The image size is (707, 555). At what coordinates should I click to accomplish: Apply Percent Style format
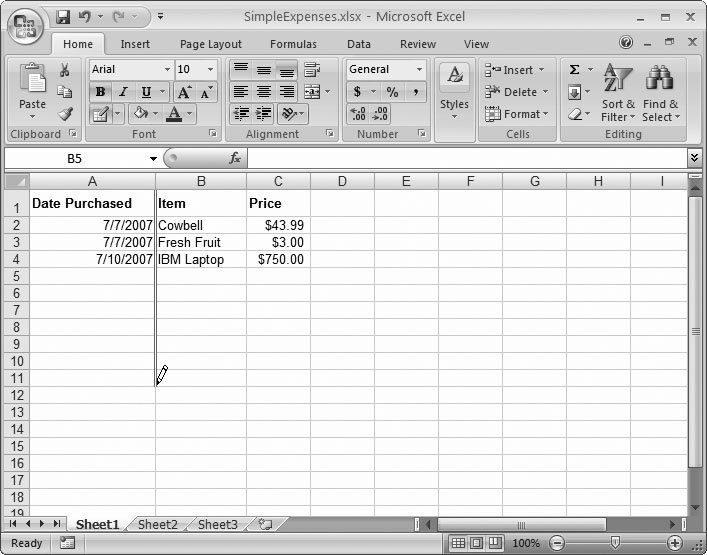(x=393, y=92)
